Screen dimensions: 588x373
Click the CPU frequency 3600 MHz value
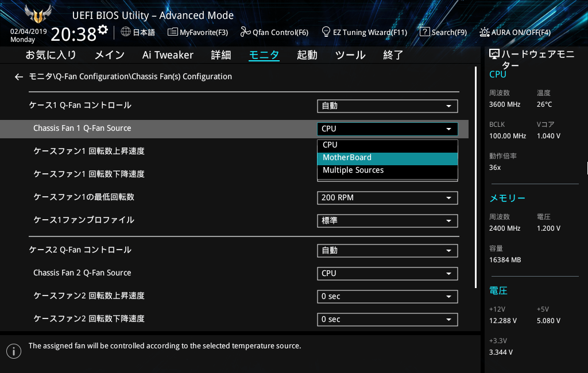coord(505,104)
